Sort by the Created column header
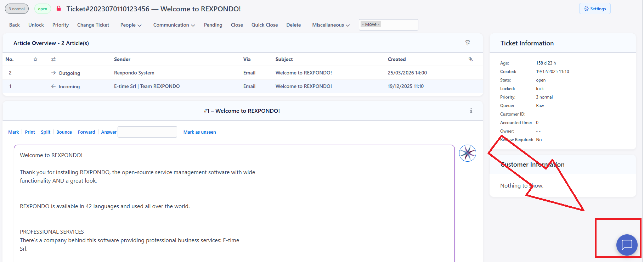This screenshot has width=644, height=262. pos(397,59)
